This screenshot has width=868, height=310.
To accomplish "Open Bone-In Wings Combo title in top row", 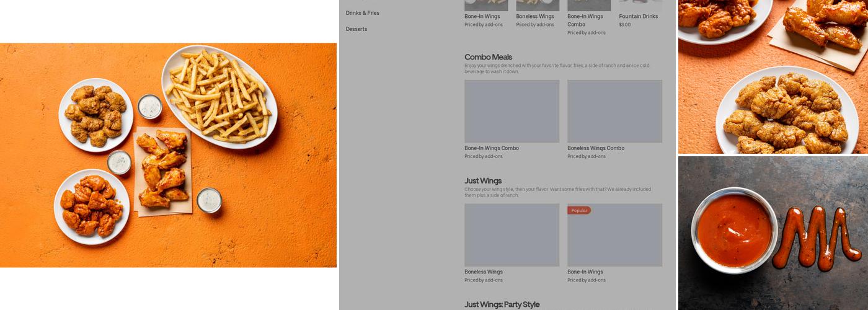I will [x=585, y=20].
